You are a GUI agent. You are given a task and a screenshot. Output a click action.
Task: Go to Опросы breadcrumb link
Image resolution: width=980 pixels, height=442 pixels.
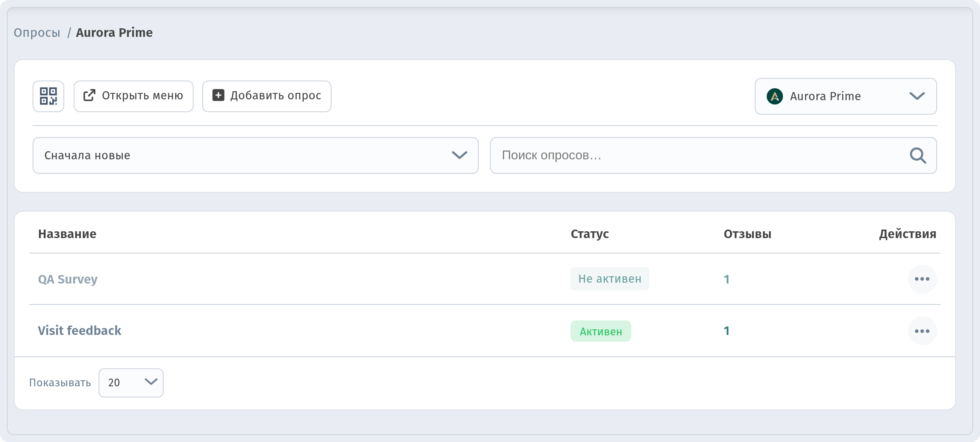tap(37, 33)
